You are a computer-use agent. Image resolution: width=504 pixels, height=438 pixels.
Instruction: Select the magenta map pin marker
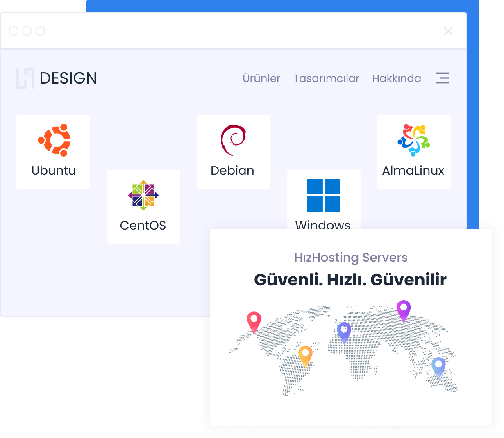[x=404, y=311]
